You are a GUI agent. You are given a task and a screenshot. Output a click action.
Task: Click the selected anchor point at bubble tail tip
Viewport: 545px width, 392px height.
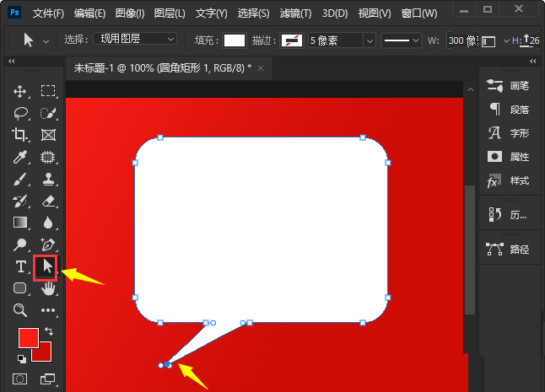pyautogui.click(x=168, y=364)
